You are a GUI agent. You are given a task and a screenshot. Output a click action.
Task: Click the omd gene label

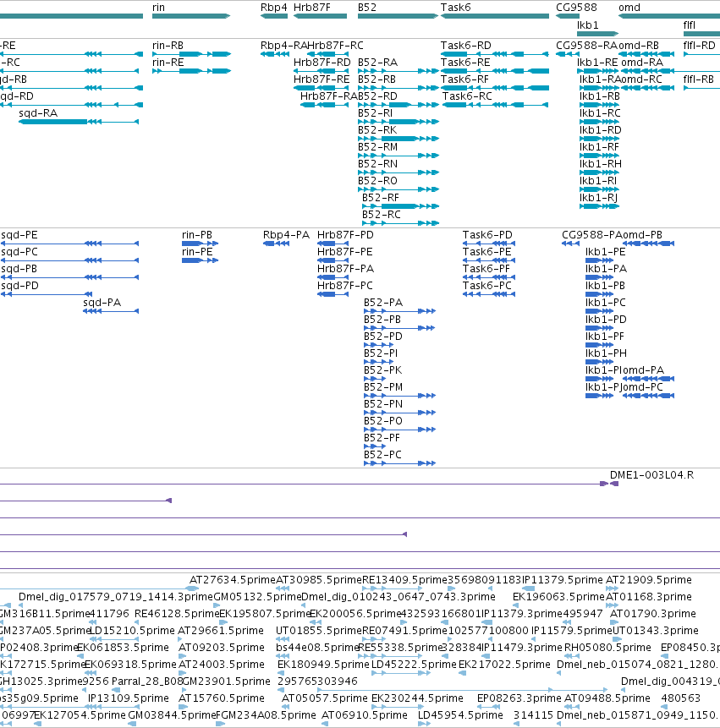pos(629,8)
